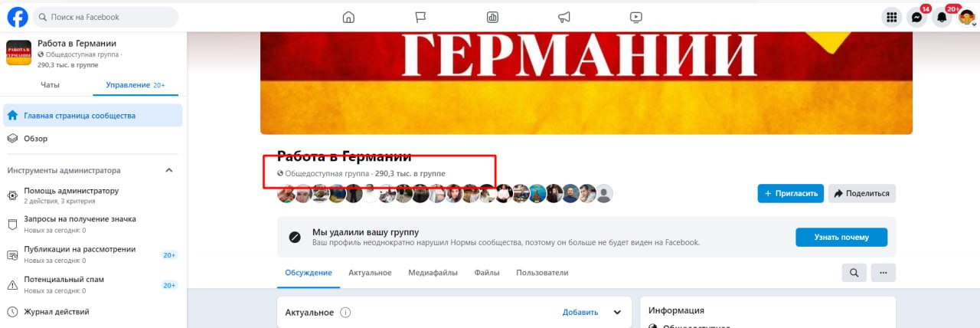Click the Facebook logo
This screenshot has width=980, height=328.
click(x=17, y=17)
